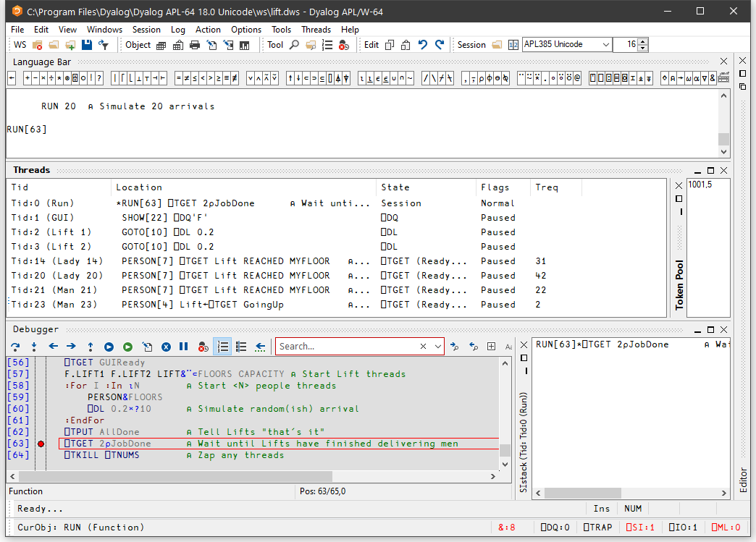This screenshot has width=756, height=542.
Task: Expand the Debugger search history dropdown
Action: coord(437,347)
